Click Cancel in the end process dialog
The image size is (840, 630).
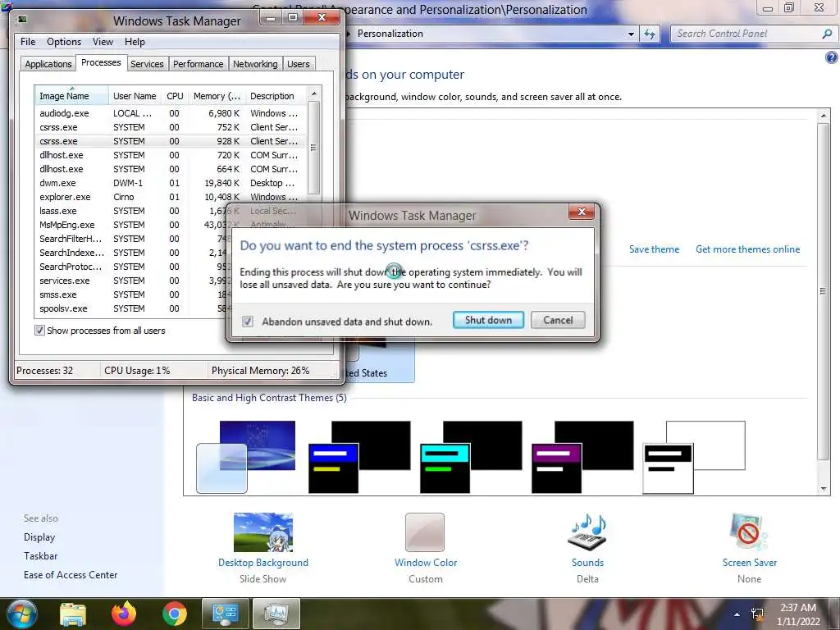pos(558,320)
